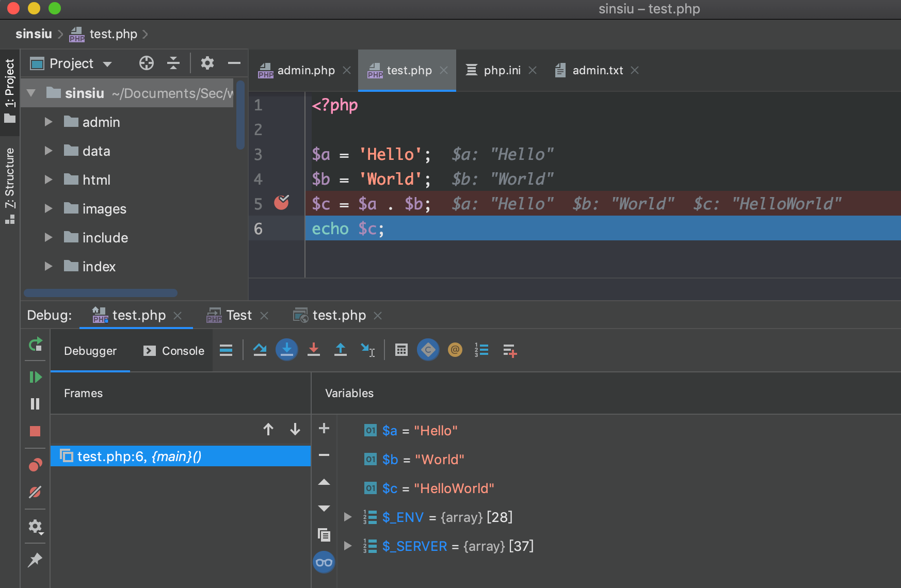Click vertical scrollbar of Project tree
Viewport: 901px width, 588px height.
click(240, 115)
